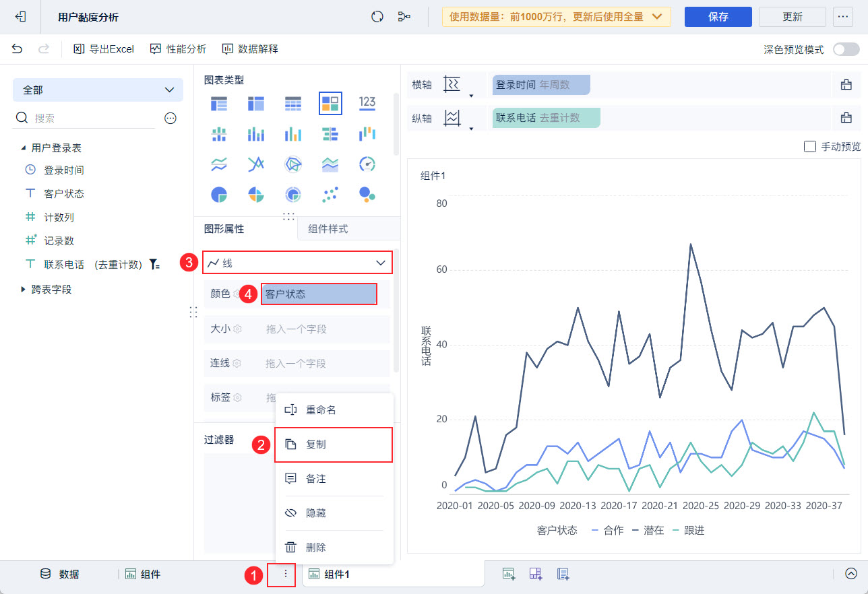Screen dimensions: 868x594
Task: Select the detail table chart type
Action: (293, 103)
